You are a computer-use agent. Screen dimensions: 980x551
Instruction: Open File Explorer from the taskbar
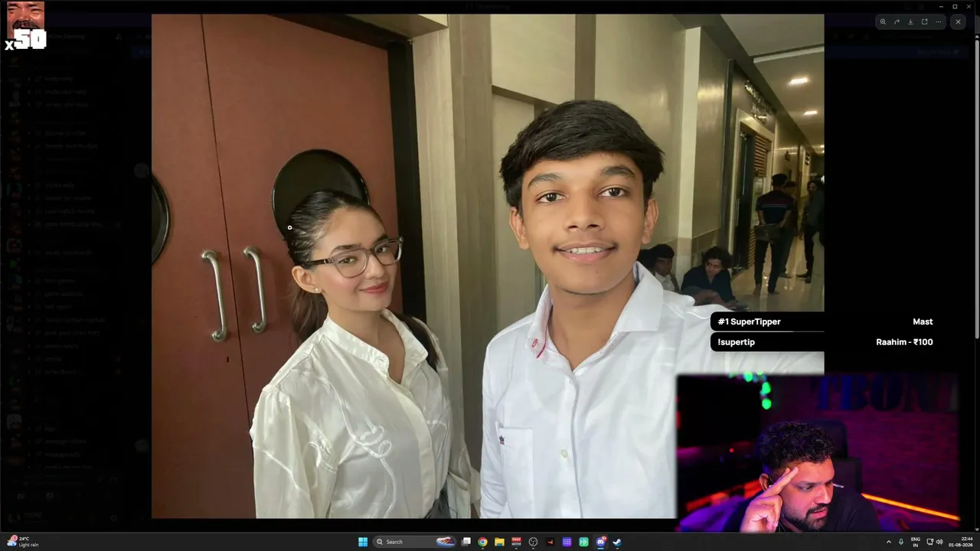click(x=499, y=542)
